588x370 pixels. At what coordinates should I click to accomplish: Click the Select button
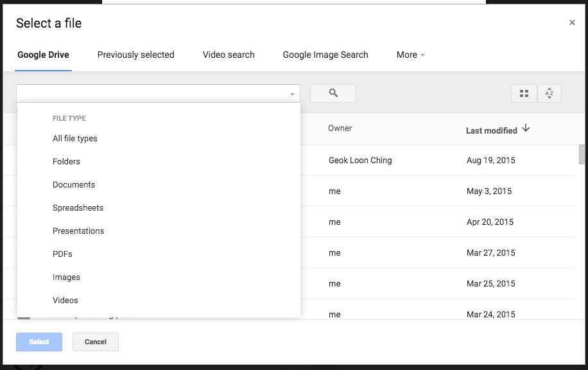tap(39, 342)
